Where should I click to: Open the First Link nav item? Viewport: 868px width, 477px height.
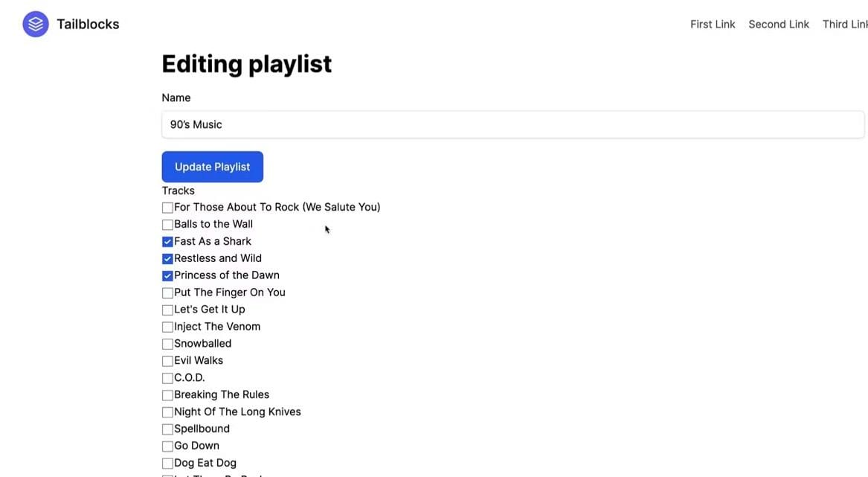pyautogui.click(x=712, y=25)
